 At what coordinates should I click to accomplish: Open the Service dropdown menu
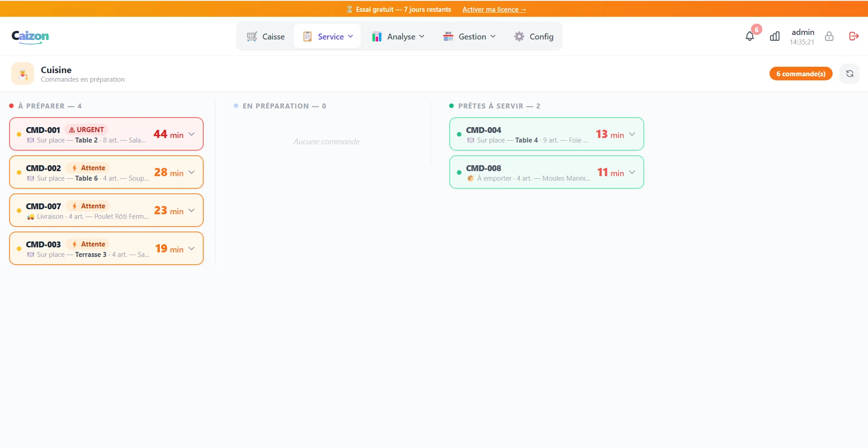point(328,36)
